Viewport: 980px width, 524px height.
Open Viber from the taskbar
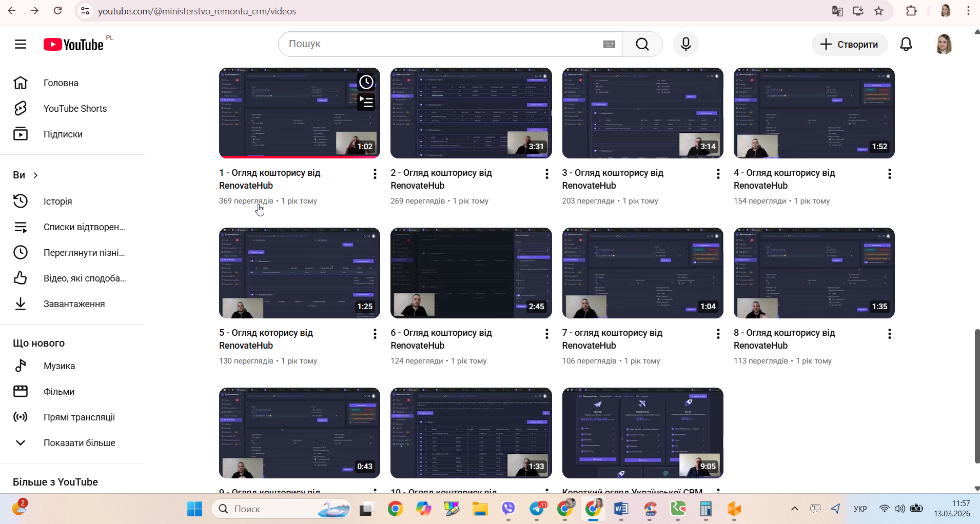[x=508, y=509]
